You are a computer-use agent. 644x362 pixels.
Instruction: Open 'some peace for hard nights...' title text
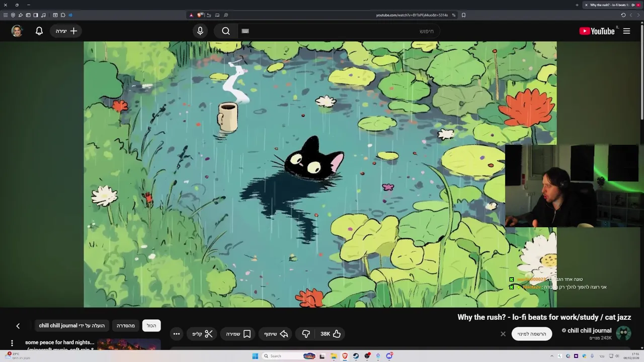[60, 342]
